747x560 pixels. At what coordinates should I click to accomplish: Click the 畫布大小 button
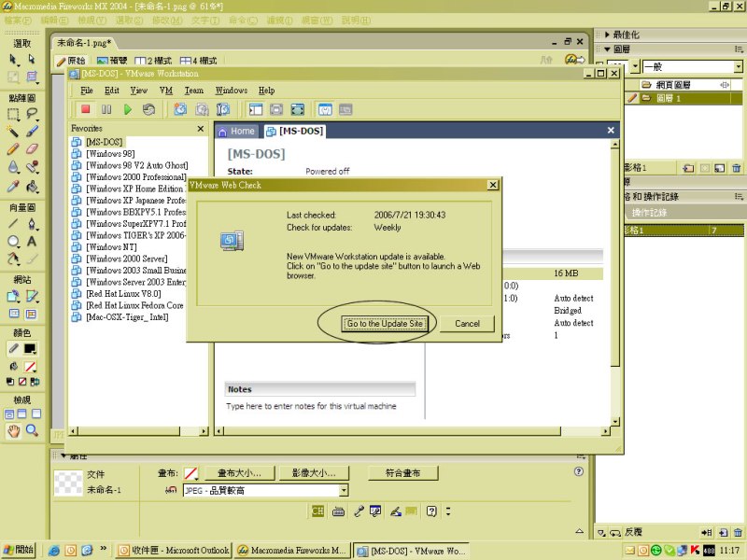[x=240, y=473]
